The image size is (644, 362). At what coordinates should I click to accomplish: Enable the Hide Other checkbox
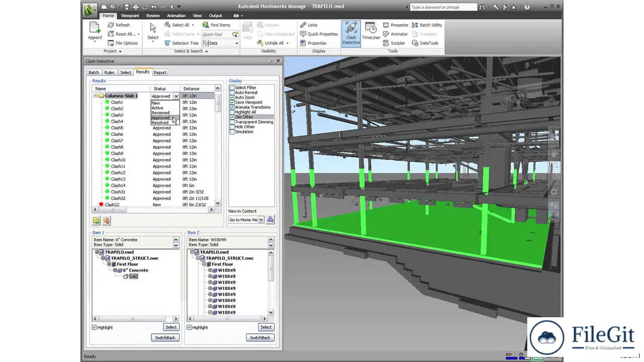click(x=232, y=127)
